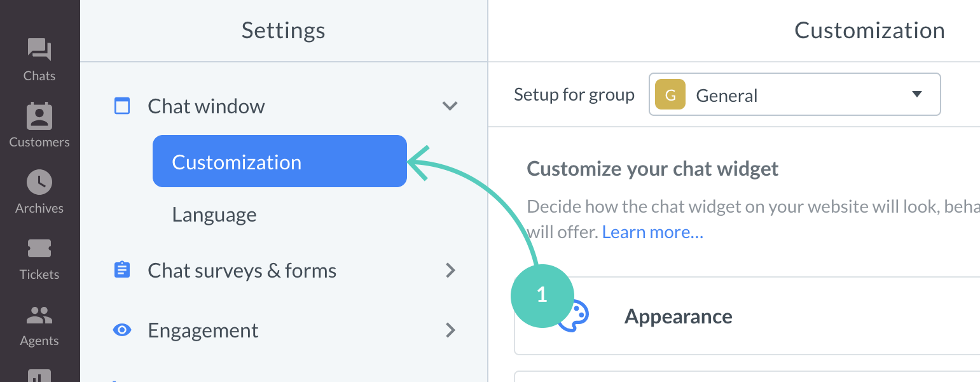Image resolution: width=980 pixels, height=382 pixels.
Task: Collapse the Chat window section
Action: 450,106
